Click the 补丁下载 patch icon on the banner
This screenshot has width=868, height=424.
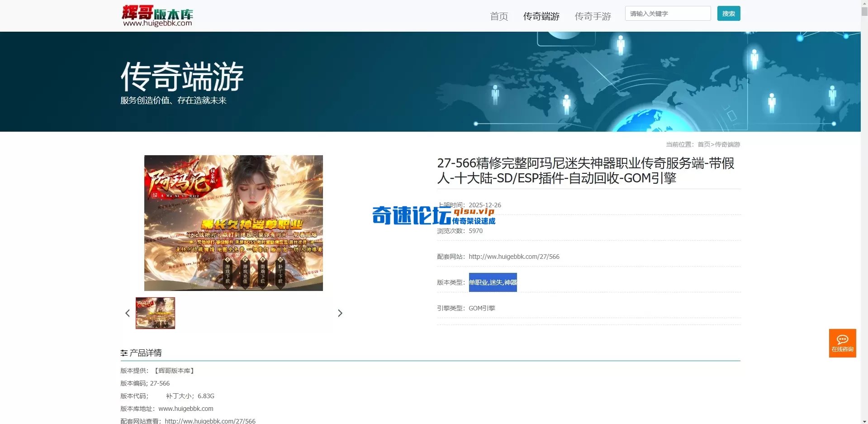pos(280,273)
